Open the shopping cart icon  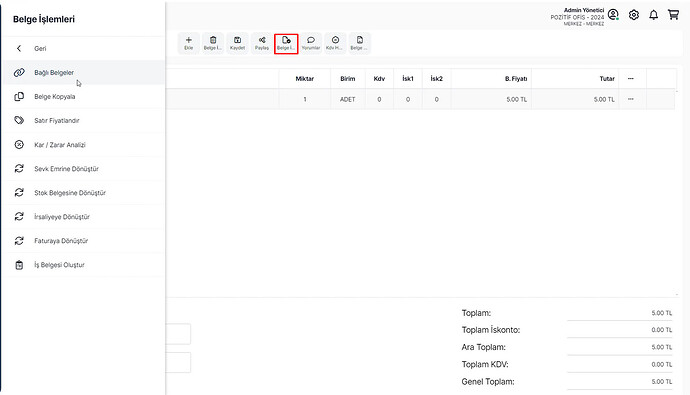[x=673, y=15]
